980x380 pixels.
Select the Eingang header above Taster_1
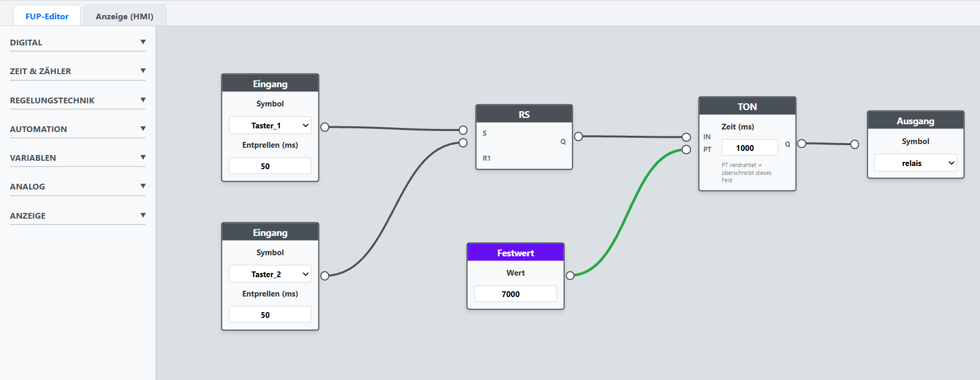[x=270, y=84]
